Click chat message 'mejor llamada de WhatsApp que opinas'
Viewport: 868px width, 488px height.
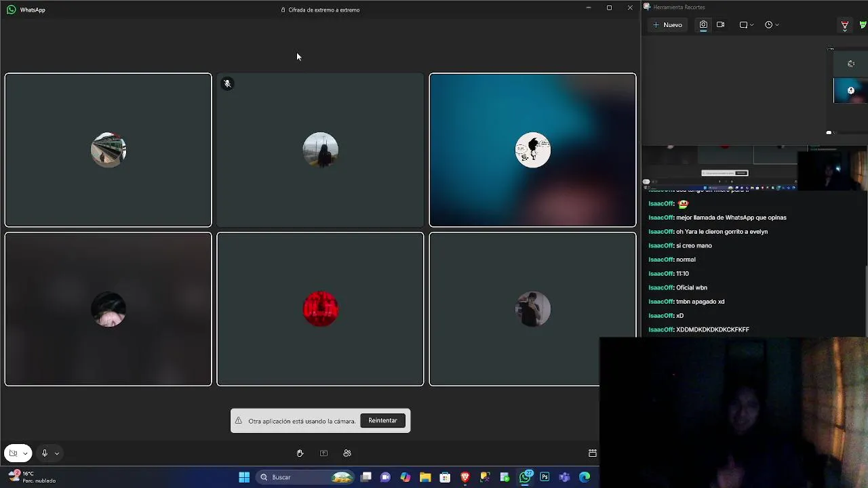(x=731, y=218)
